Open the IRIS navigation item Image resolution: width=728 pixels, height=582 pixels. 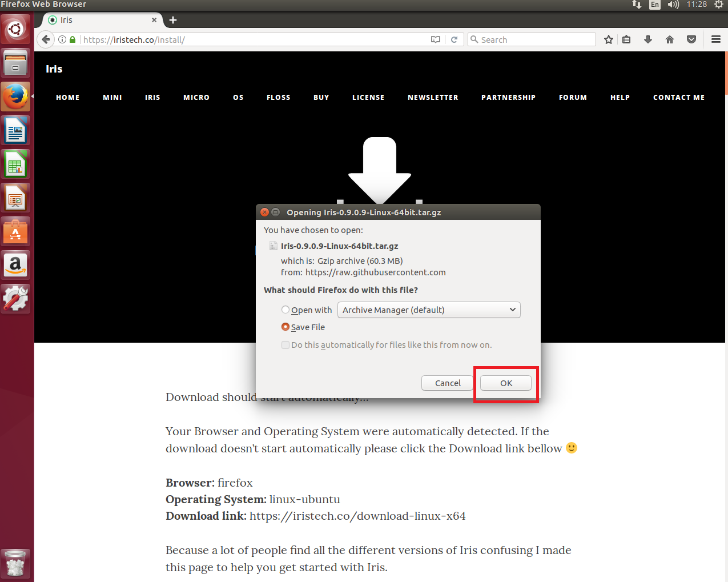pos(152,98)
